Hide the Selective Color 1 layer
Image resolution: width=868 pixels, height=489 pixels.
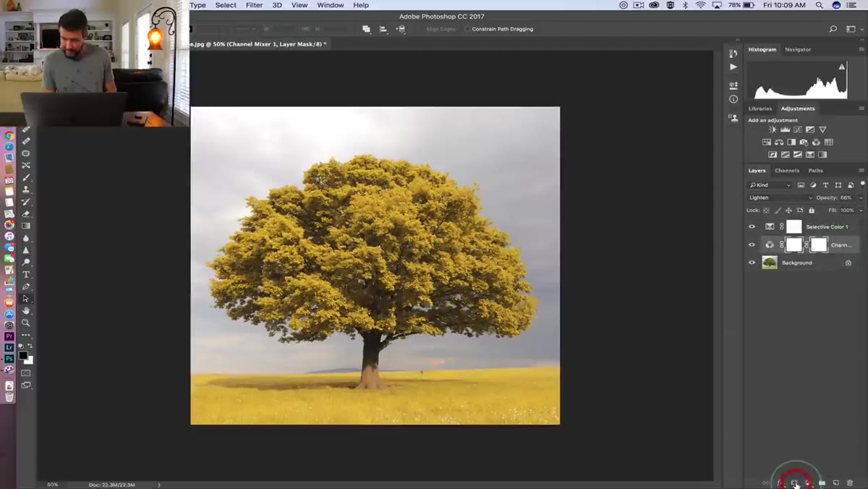pos(752,226)
